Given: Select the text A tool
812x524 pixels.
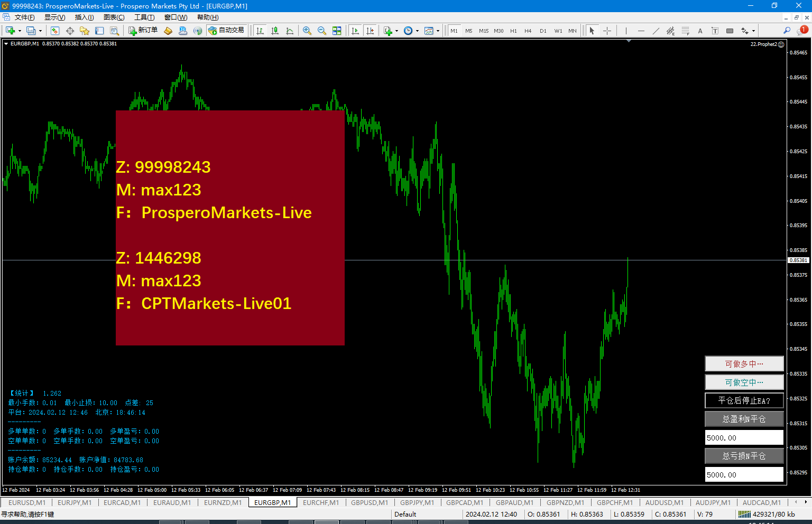Looking at the screenshot, I should (x=700, y=31).
